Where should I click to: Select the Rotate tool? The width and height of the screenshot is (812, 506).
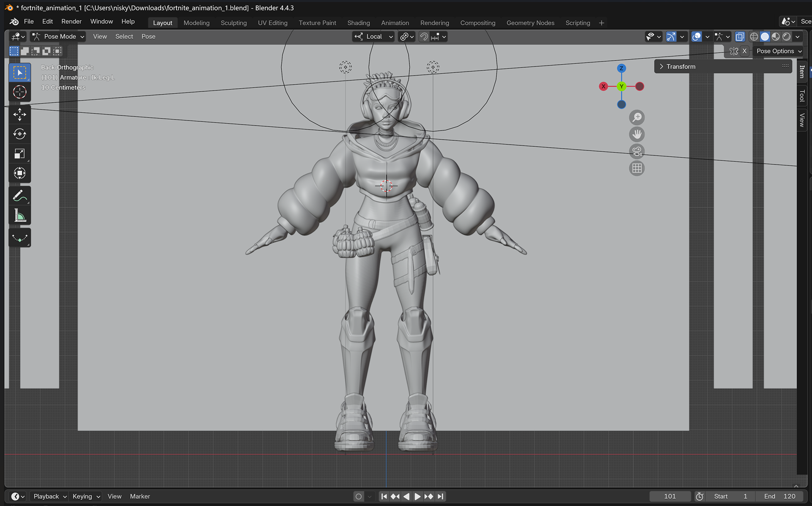[19, 134]
